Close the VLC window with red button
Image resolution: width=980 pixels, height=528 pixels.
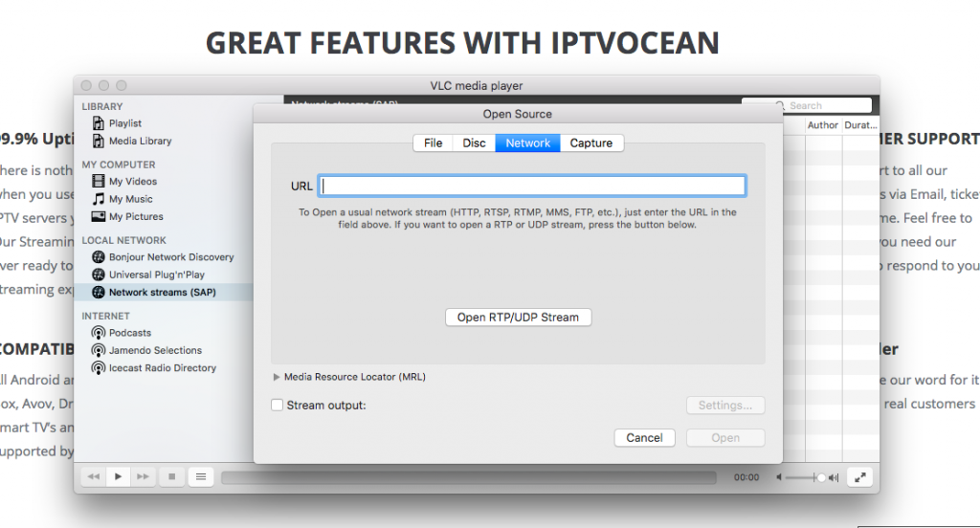click(x=86, y=85)
